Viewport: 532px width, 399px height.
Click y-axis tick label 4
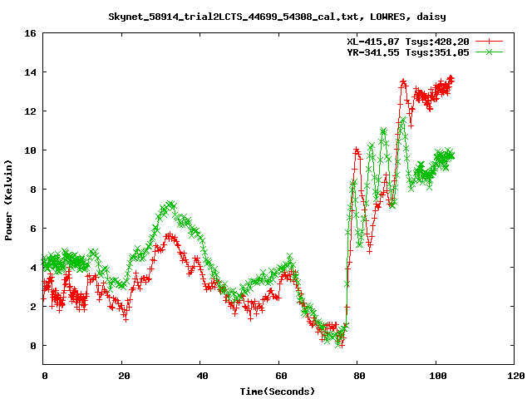pos(33,268)
